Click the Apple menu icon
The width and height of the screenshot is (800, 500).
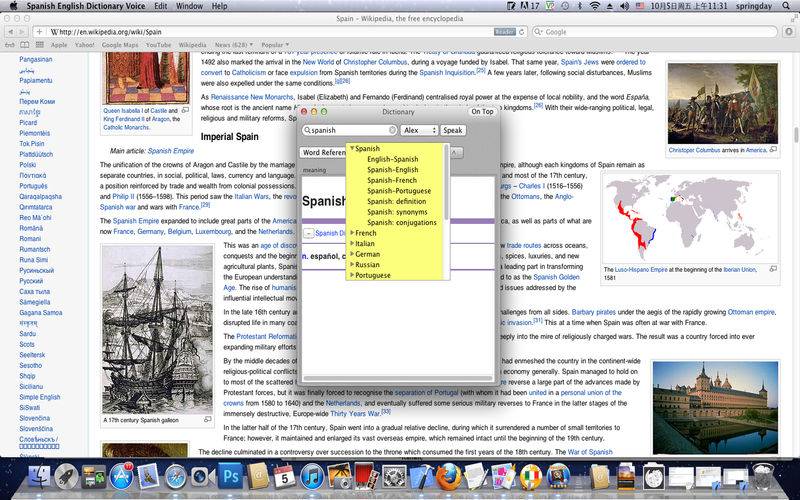coord(13,6)
